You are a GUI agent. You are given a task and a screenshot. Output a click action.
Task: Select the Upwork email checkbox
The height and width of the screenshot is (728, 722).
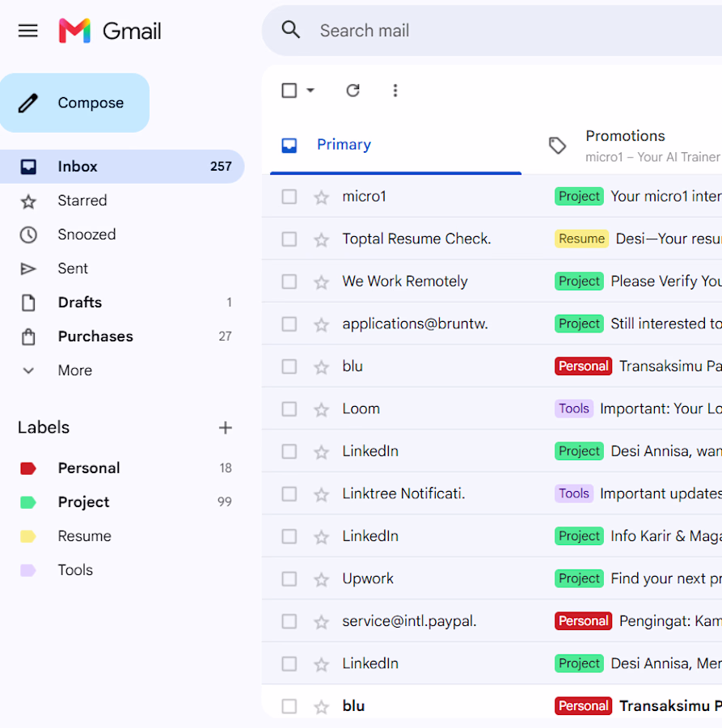pyautogui.click(x=289, y=579)
